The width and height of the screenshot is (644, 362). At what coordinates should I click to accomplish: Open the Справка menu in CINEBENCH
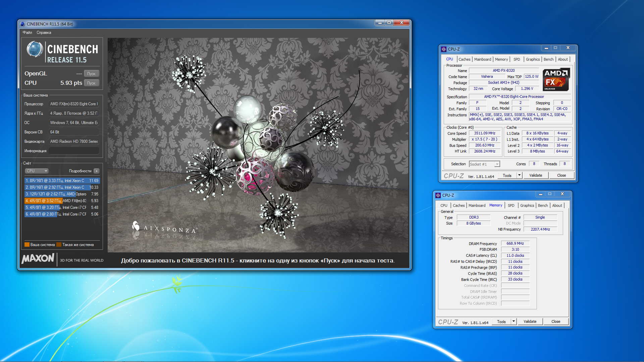click(44, 33)
